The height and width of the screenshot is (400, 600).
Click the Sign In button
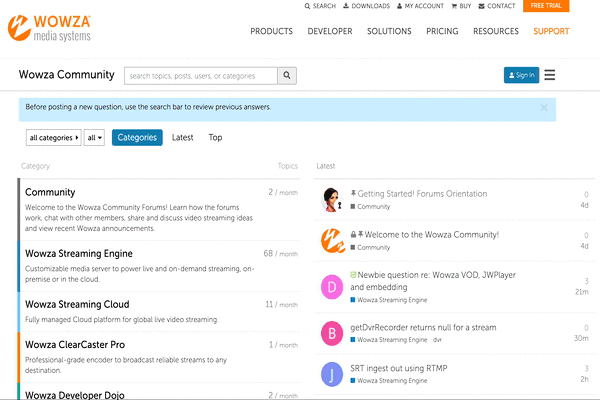point(520,75)
